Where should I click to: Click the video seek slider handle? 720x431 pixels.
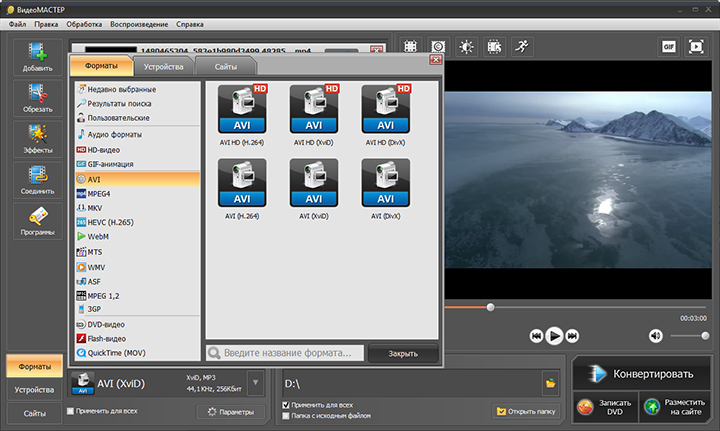tap(490, 307)
